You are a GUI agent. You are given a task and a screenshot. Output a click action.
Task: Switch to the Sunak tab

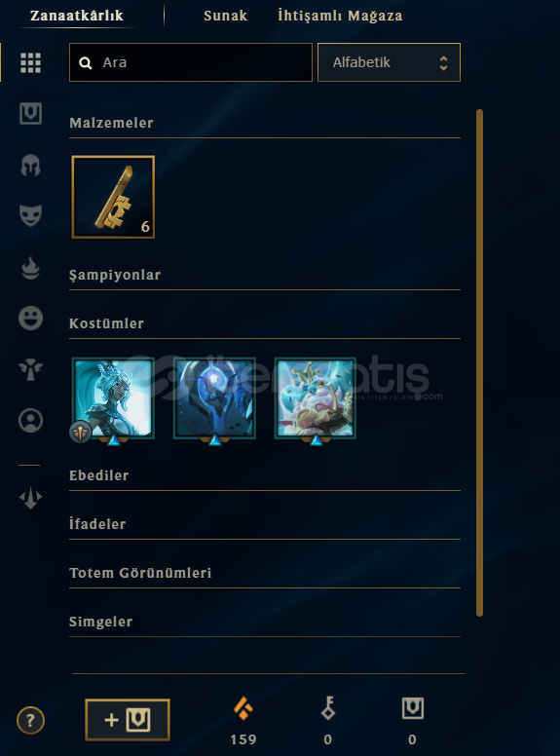225,16
